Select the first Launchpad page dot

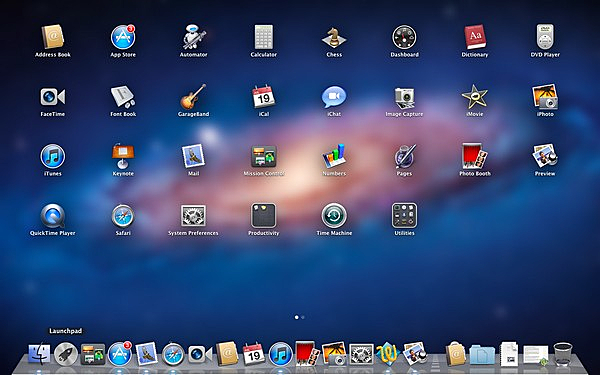pyautogui.click(x=297, y=317)
